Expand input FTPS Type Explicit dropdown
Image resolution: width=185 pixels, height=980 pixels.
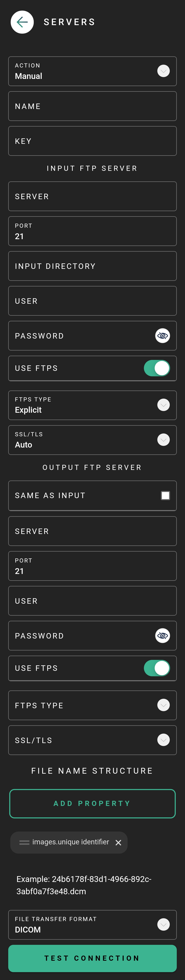point(164,405)
